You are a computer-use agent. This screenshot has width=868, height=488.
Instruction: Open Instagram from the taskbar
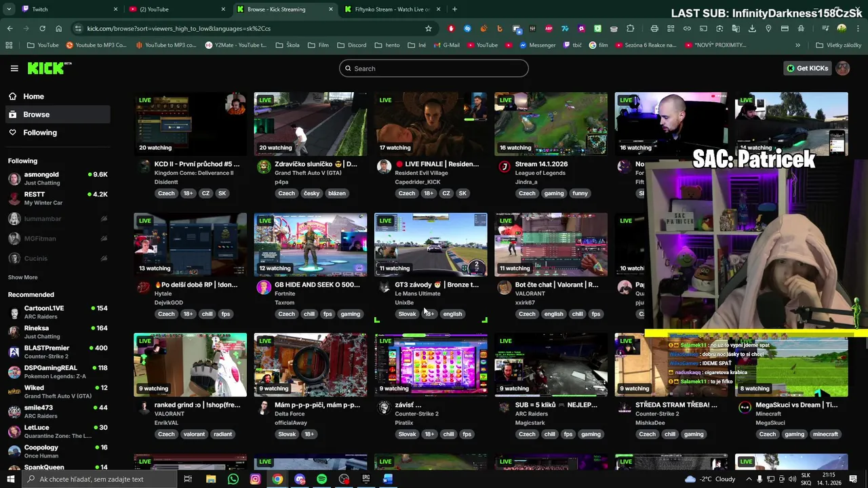pos(255,479)
